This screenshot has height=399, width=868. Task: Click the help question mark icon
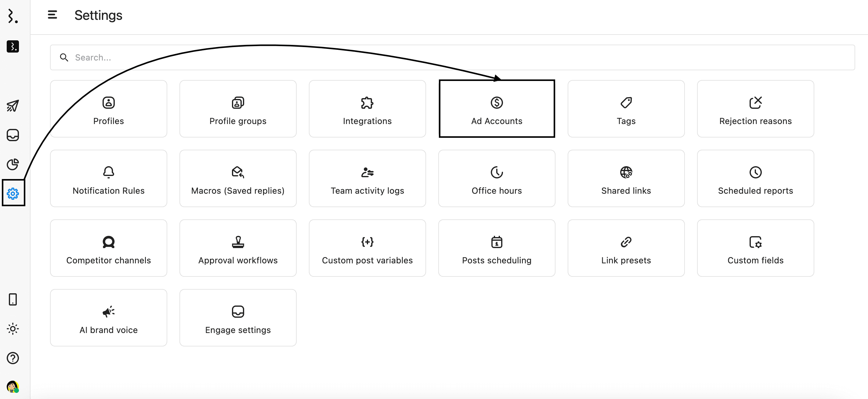click(13, 358)
